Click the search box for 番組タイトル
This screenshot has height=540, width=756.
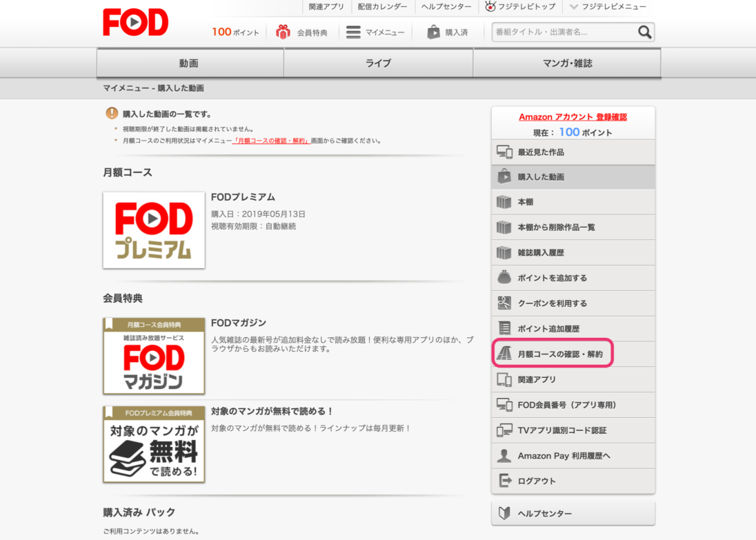point(563,32)
